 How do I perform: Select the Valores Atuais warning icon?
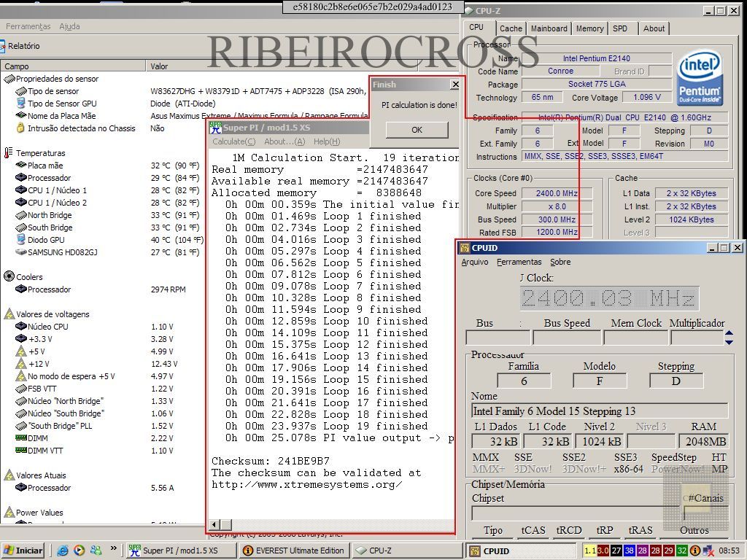point(9,475)
